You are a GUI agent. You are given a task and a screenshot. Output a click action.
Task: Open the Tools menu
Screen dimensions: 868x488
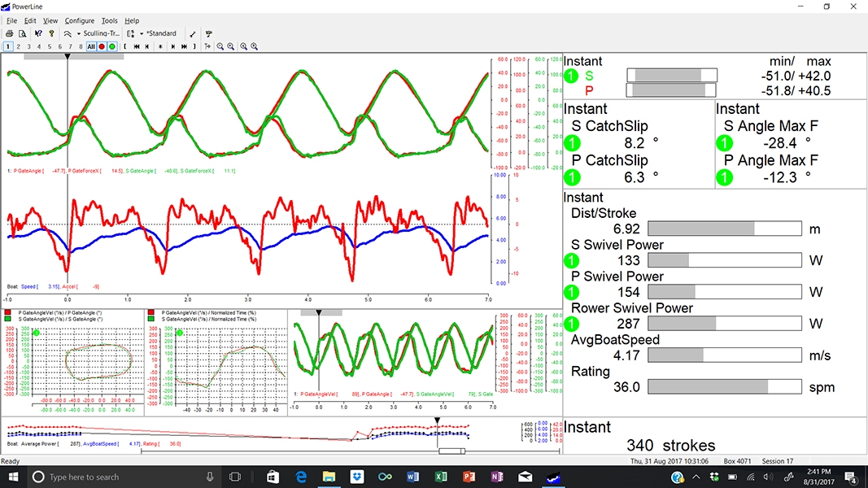coord(110,20)
